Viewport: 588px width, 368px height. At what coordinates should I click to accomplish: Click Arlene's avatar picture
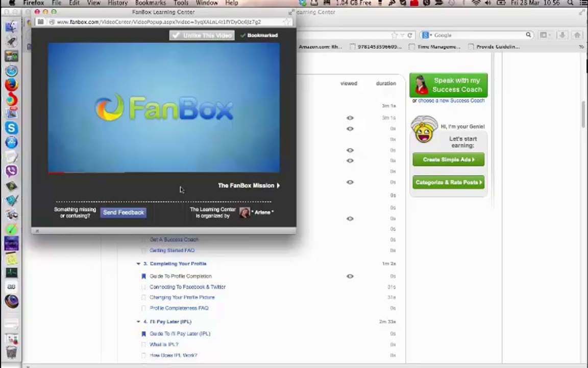click(244, 213)
